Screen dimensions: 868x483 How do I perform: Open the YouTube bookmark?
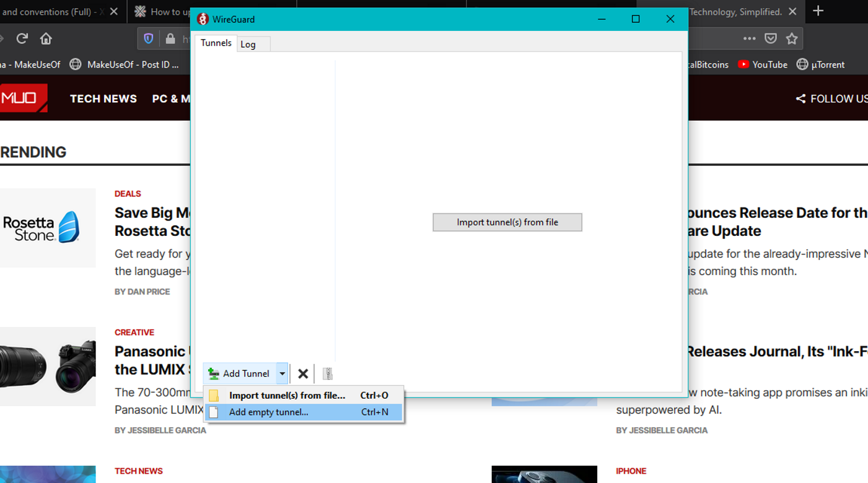(763, 64)
